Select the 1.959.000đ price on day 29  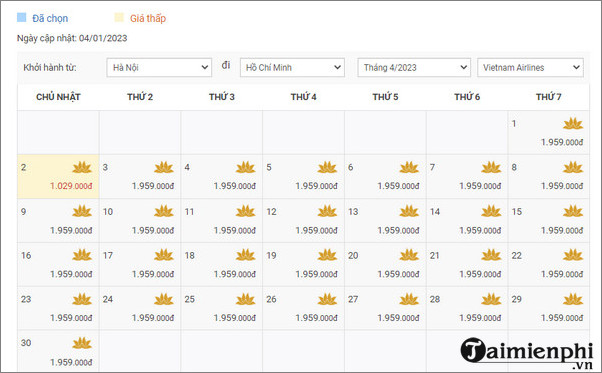click(562, 318)
